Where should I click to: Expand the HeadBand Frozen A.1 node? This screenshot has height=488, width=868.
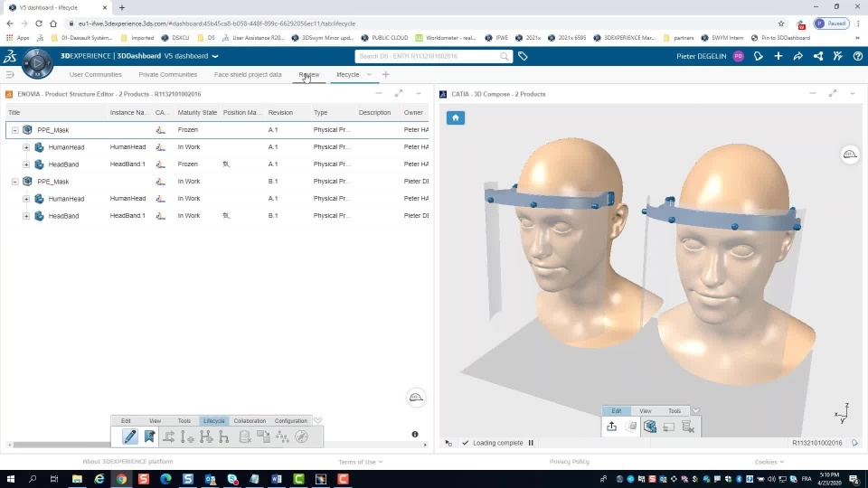tap(26, 164)
